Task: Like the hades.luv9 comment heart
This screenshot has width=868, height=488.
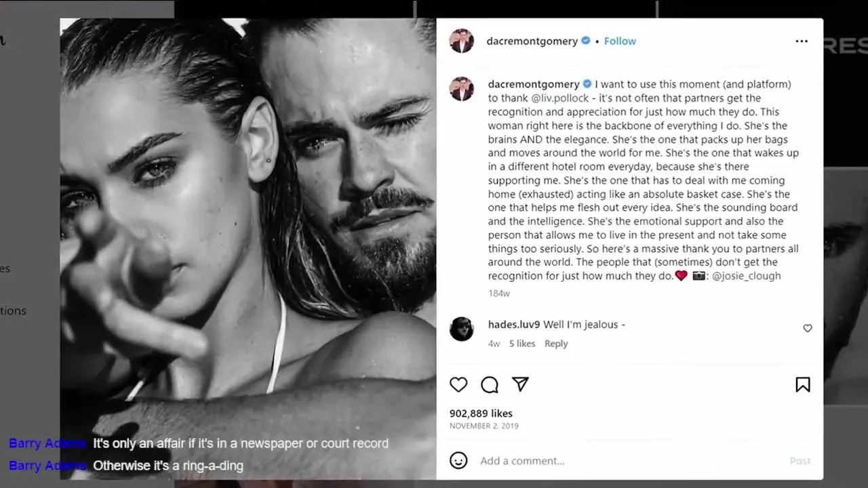Action: 808,328
